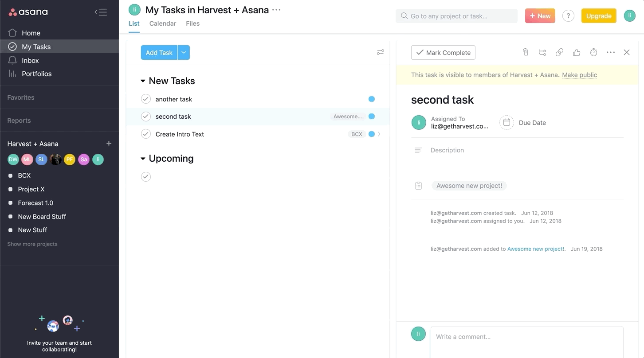Open the New Stuff project

(32, 230)
